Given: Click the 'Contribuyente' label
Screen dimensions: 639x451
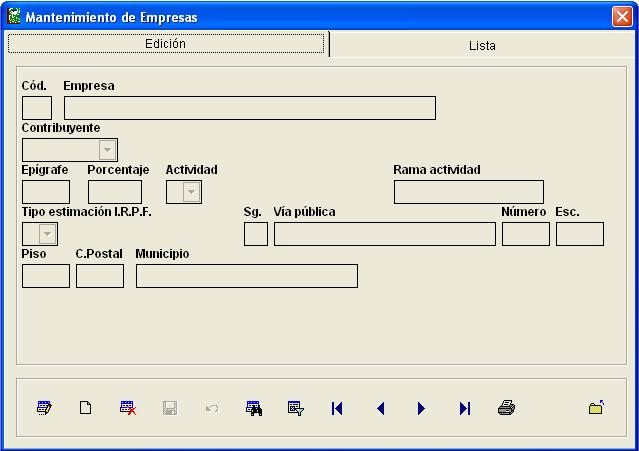Looking at the screenshot, I should (x=61, y=128).
